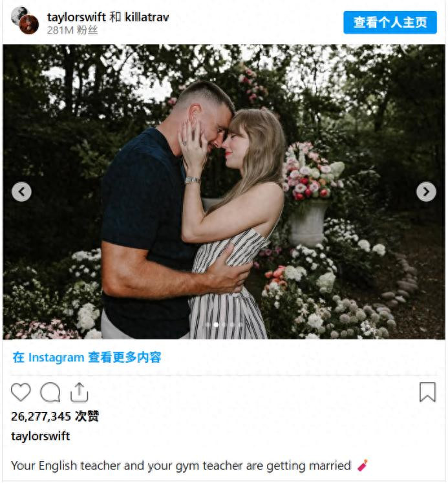The width and height of the screenshot is (448, 483).
Task: Share the post using the upload arrow icon
Action: (x=79, y=392)
